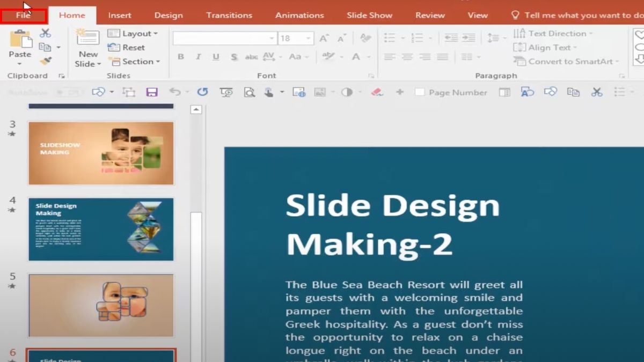Open the Font group dialog launcher

pyautogui.click(x=371, y=76)
